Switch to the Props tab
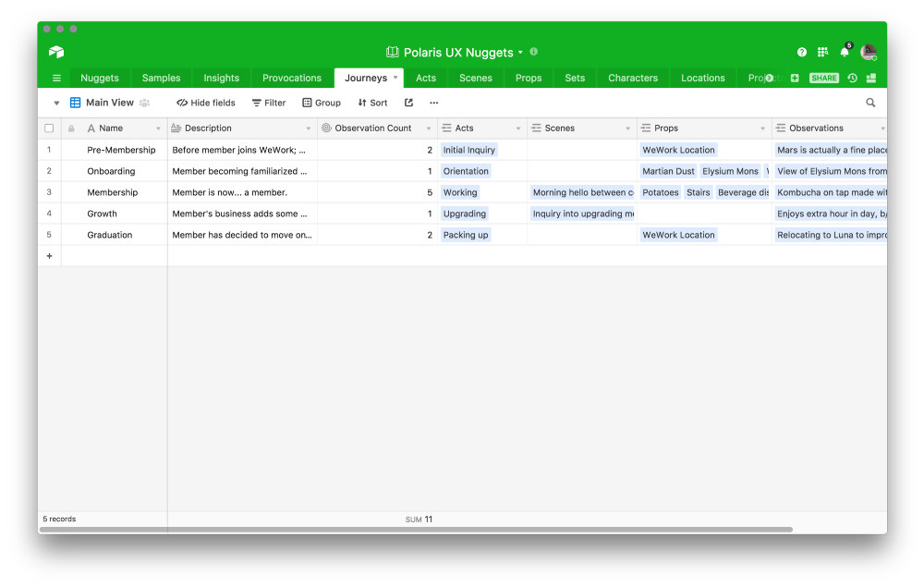The width and height of the screenshot is (924, 587). (x=529, y=78)
